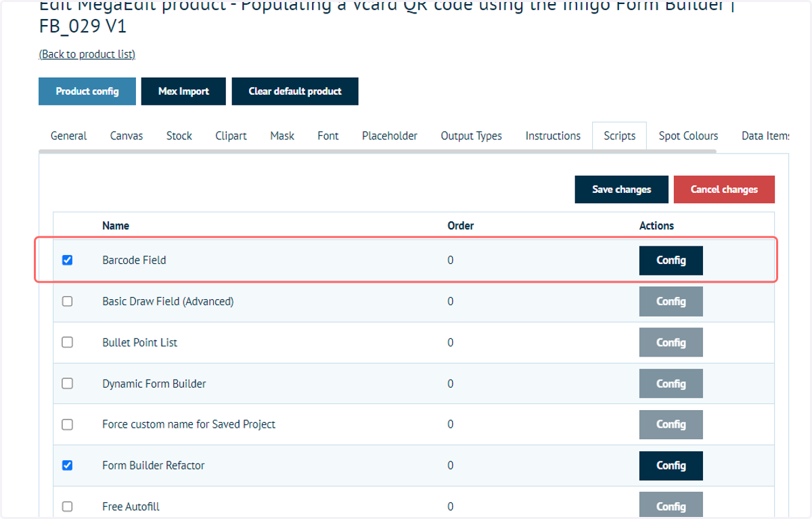Open Config for Basic Draw Field (Advanced)
This screenshot has width=812, height=519.
(x=671, y=302)
